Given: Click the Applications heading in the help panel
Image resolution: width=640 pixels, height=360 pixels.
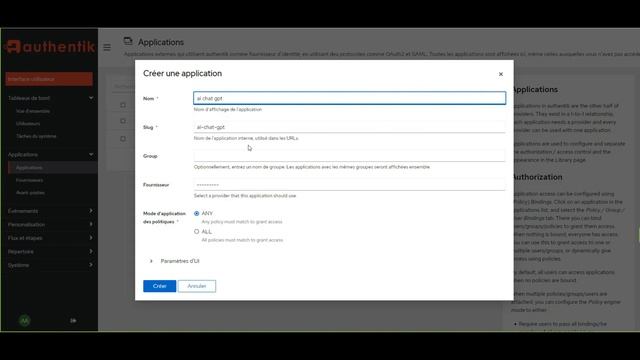Looking at the screenshot, I should 535,89.
